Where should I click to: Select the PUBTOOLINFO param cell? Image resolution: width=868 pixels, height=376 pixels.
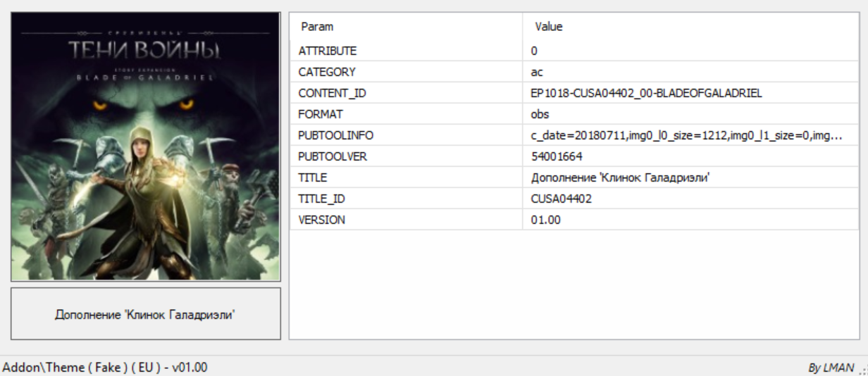(x=406, y=135)
